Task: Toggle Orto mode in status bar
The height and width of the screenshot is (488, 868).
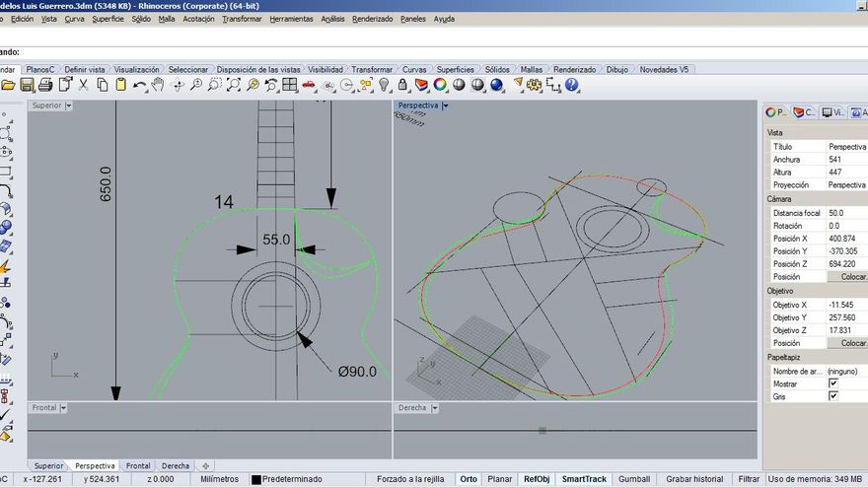Action: tap(469, 479)
